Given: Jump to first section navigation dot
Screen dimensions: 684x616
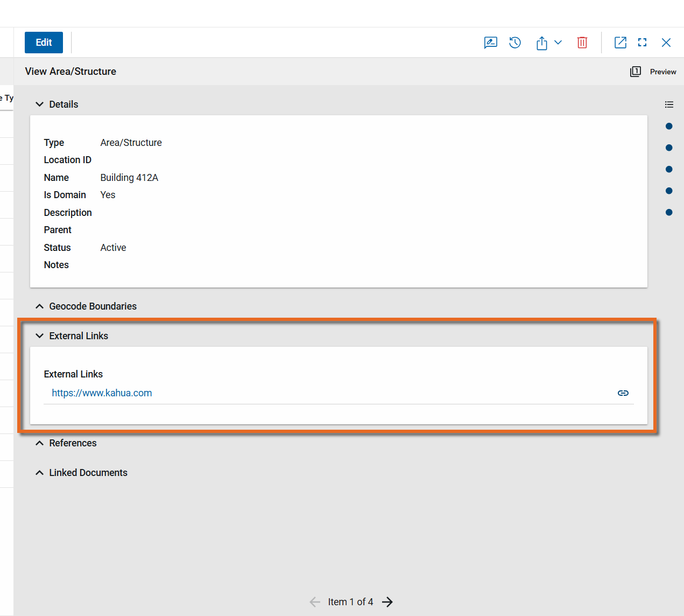Looking at the screenshot, I should click(669, 126).
